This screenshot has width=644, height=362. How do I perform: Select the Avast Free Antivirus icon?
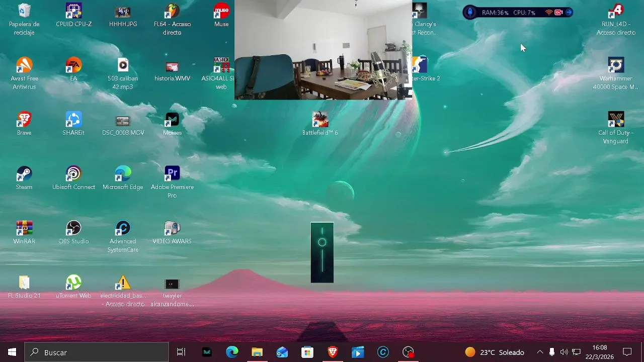[x=24, y=73]
